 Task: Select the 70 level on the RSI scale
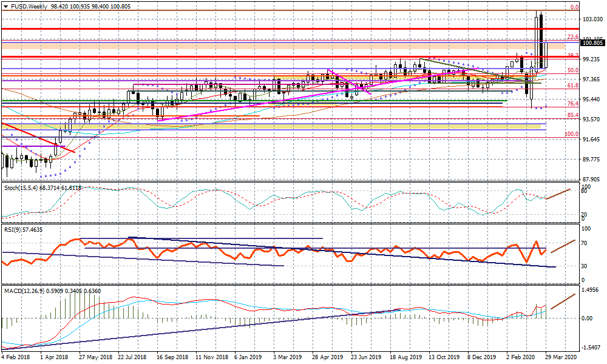[585, 243]
